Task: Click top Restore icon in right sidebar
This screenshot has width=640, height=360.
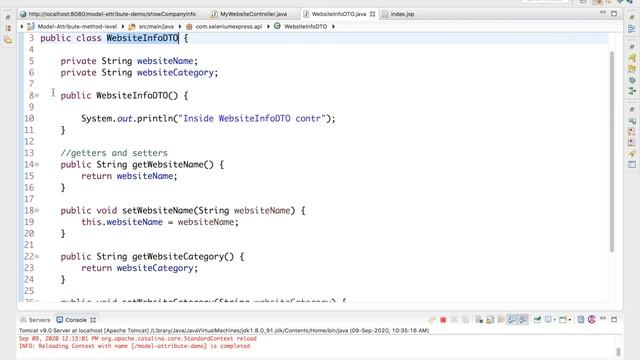Action: pyautogui.click(x=632, y=18)
